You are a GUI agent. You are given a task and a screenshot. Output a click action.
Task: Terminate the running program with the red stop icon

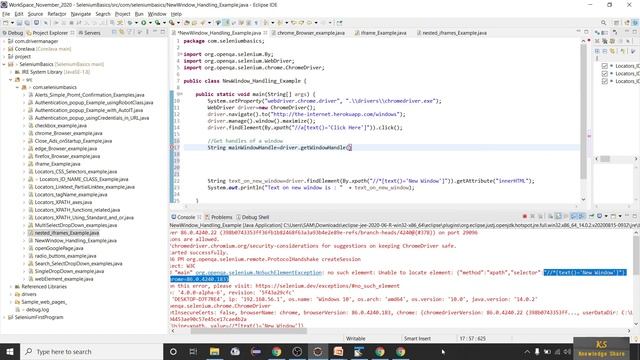pyautogui.click(x=524, y=216)
